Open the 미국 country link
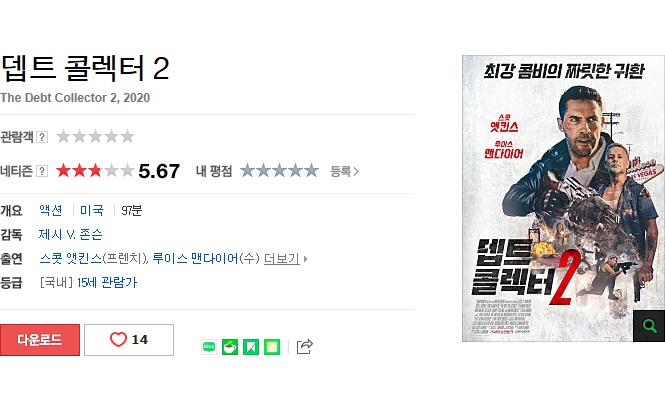This screenshot has width=665, height=419. click(x=92, y=210)
